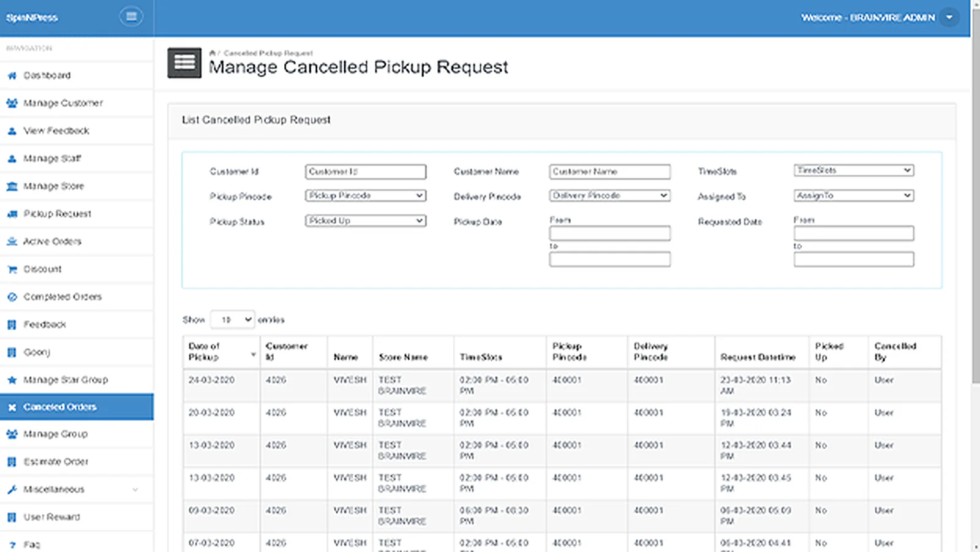Open the Delivery Pincode dropdown
Image resolution: width=980 pixels, height=552 pixels.
609,195
